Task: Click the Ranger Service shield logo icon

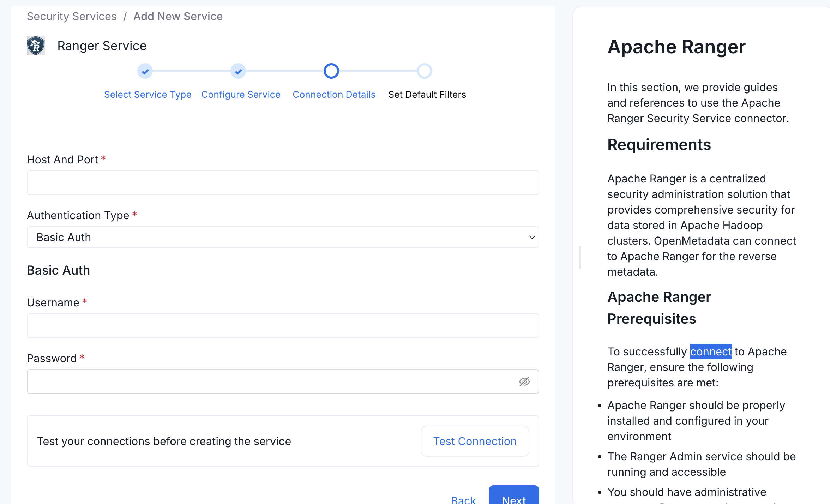Action: click(36, 45)
